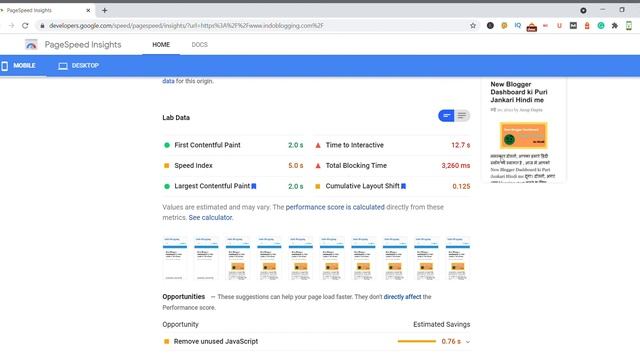640x360 pixels.
Task: Click the Remove unused JavaScript savings bar
Action: (417, 341)
